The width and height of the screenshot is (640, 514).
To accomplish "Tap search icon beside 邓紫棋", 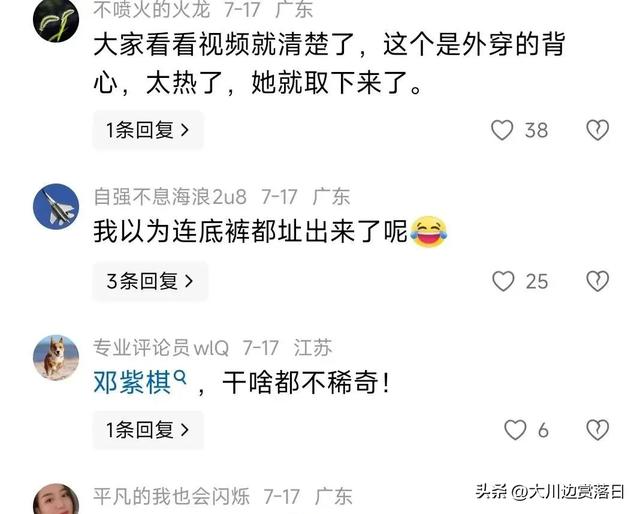I will pos(180,377).
